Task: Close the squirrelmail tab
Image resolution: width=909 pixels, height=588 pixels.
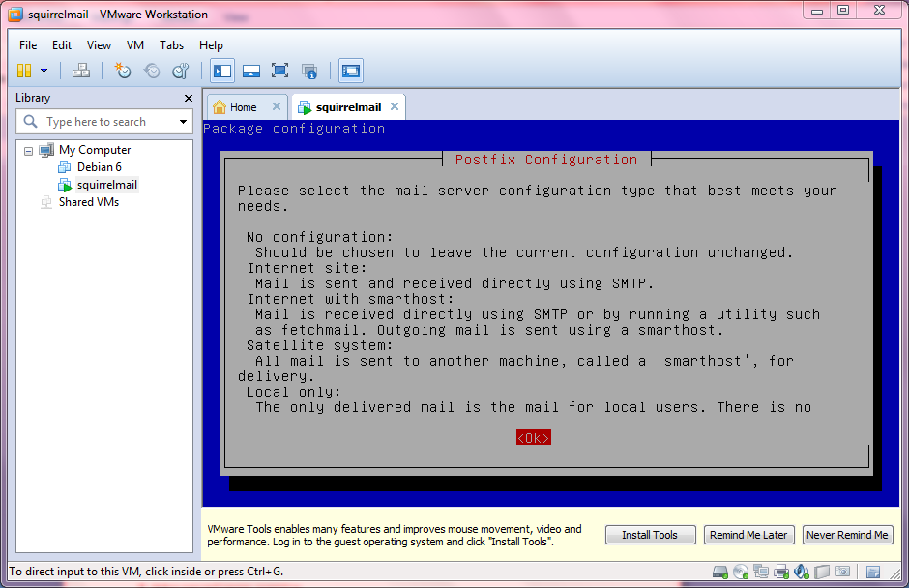Action: tap(395, 106)
